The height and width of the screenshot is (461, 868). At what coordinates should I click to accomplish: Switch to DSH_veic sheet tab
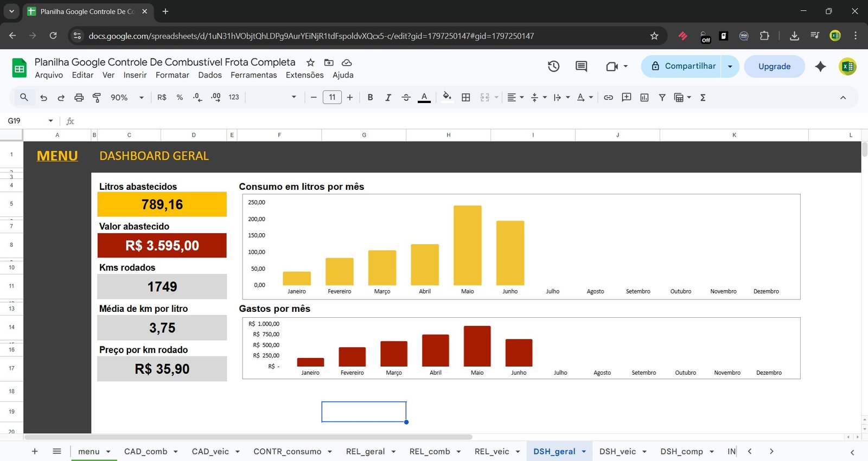pos(617,451)
